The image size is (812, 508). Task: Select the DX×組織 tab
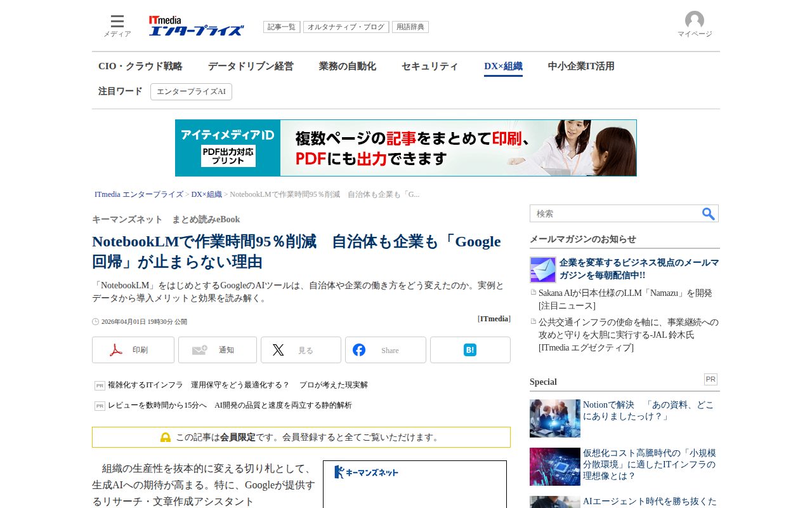503,67
